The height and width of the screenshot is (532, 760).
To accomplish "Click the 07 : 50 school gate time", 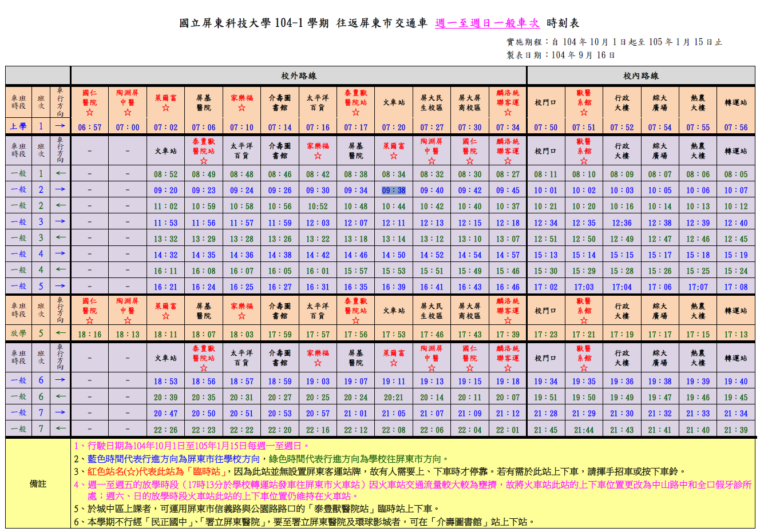I will click(x=545, y=128).
